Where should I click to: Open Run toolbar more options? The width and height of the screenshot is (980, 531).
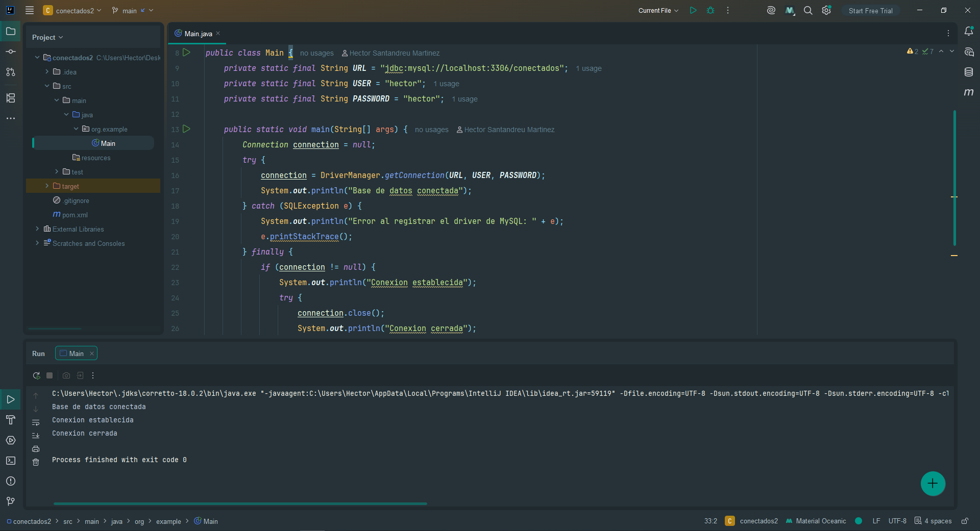[93, 375]
